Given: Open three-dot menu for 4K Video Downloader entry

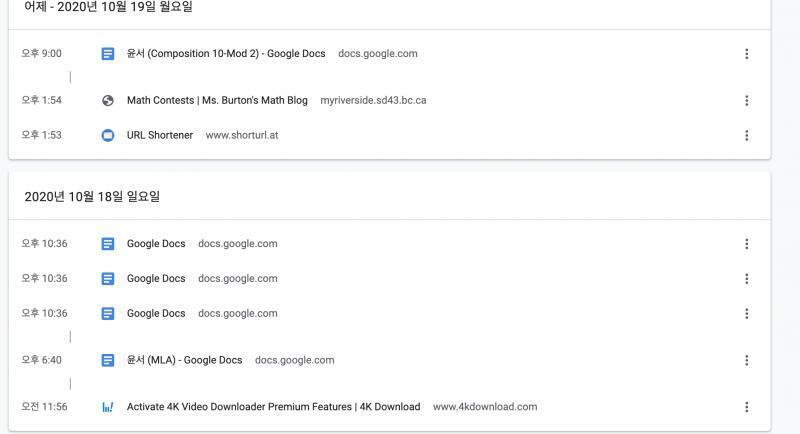Looking at the screenshot, I should 746,407.
